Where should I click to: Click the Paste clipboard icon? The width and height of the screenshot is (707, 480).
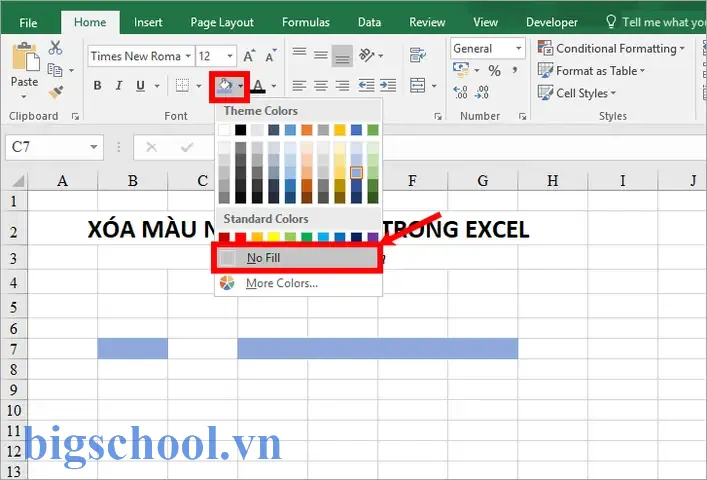[x=25, y=57]
